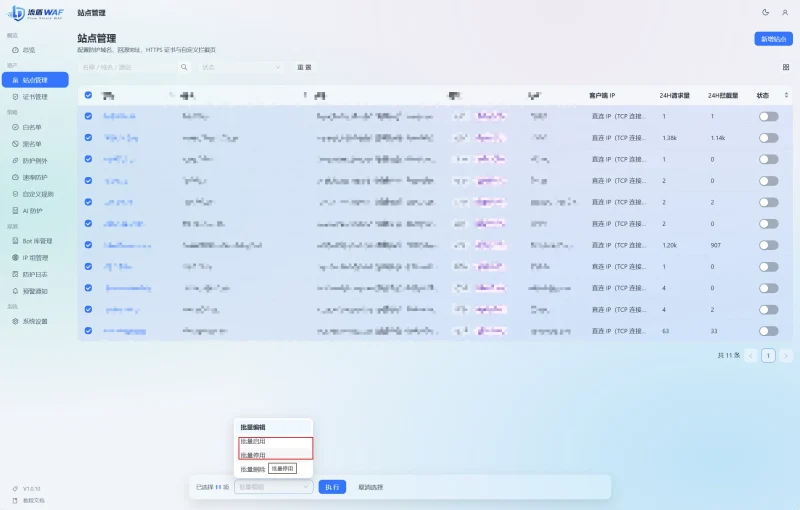Select the 批量编辑 option in the list
This screenshot has height=510, width=800.
point(274,427)
